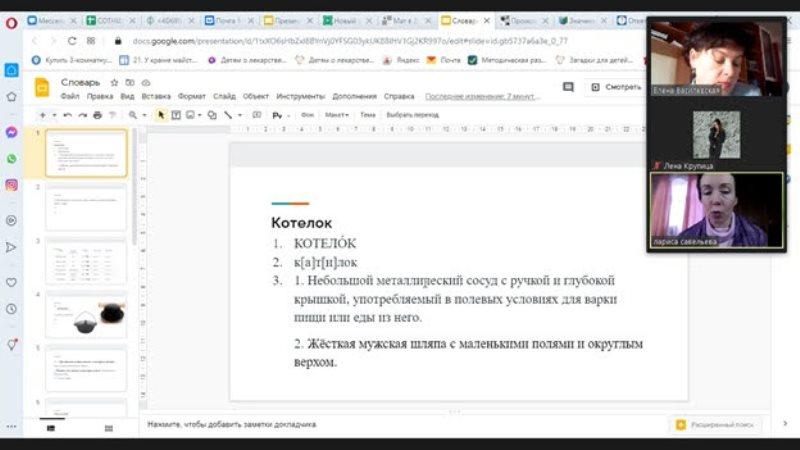Click the undo arrow in the toolbar
The image size is (800, 450).
(x=67, y=115)
